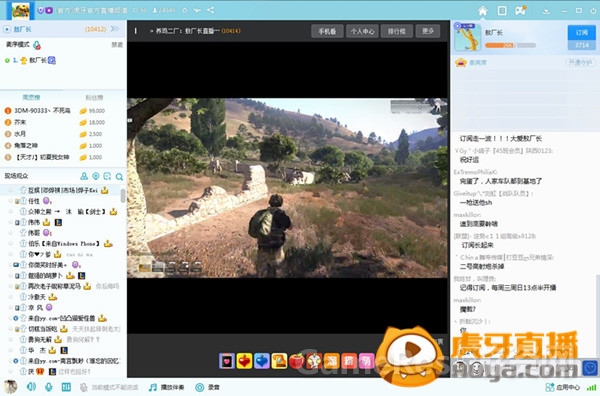The height and width of the screenshot is (396, 600).
Task: Select audience member '伯乐【来自Windows Phone】'
Action: (x=64, y=244)
